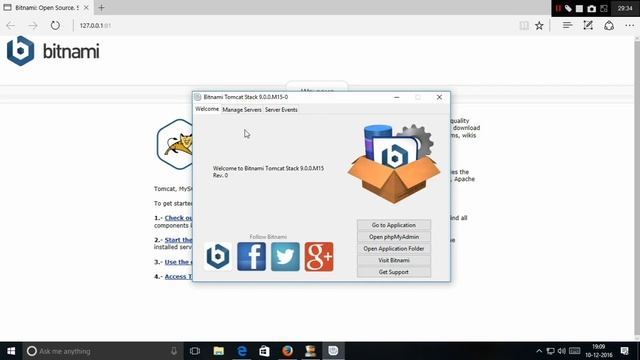Click the touch keyboard tray icon

click(574, 351)
